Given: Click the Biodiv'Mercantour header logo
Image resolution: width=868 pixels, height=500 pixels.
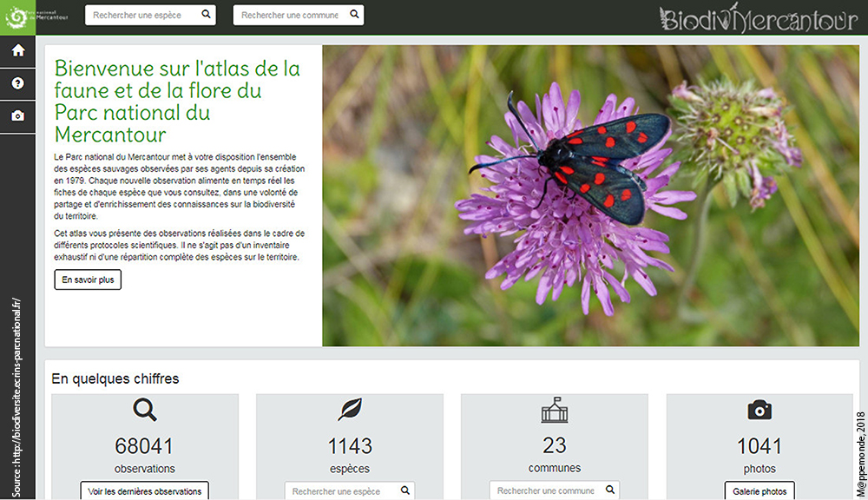Looking at the screenshot, I should coord(758,18).
